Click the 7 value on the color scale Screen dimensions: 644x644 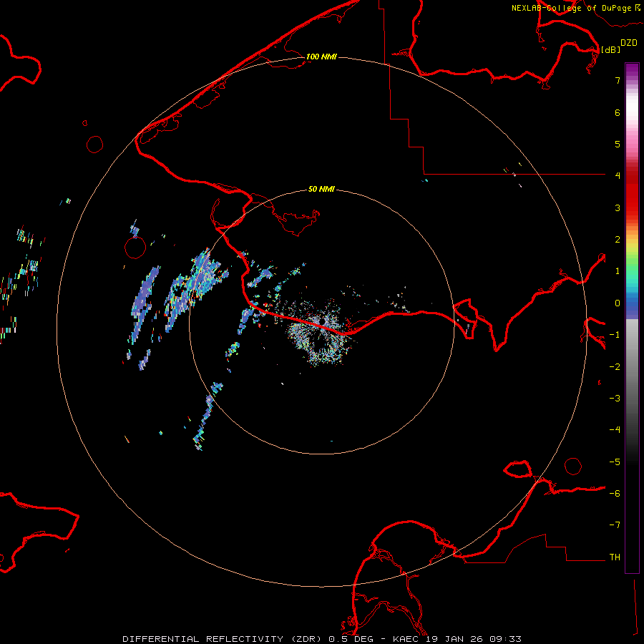coord(618,80)
